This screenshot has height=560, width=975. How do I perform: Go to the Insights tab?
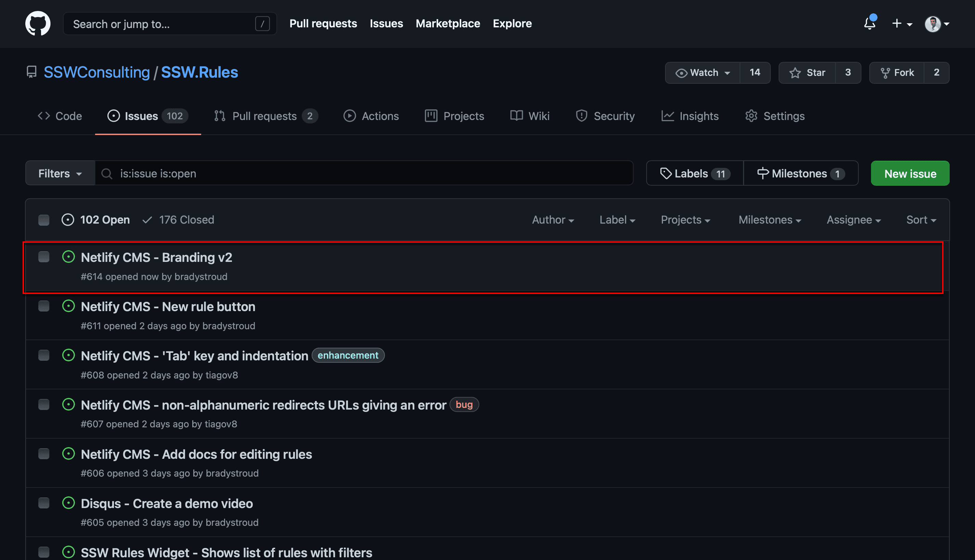coord(690,116)
